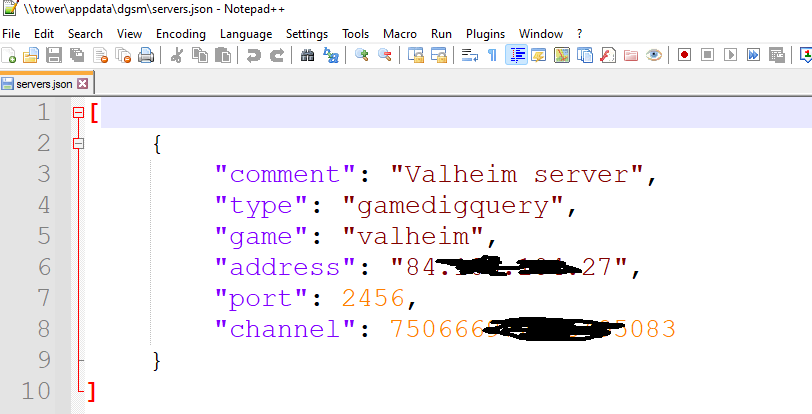This screenshot has height=414, width=812.
Task: Toggle file monitoring eye icon
Action: (x=654, y=54)
